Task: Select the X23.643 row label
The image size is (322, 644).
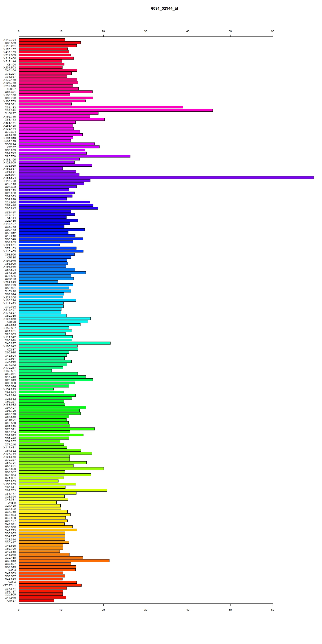Action: tap(10, 380)
